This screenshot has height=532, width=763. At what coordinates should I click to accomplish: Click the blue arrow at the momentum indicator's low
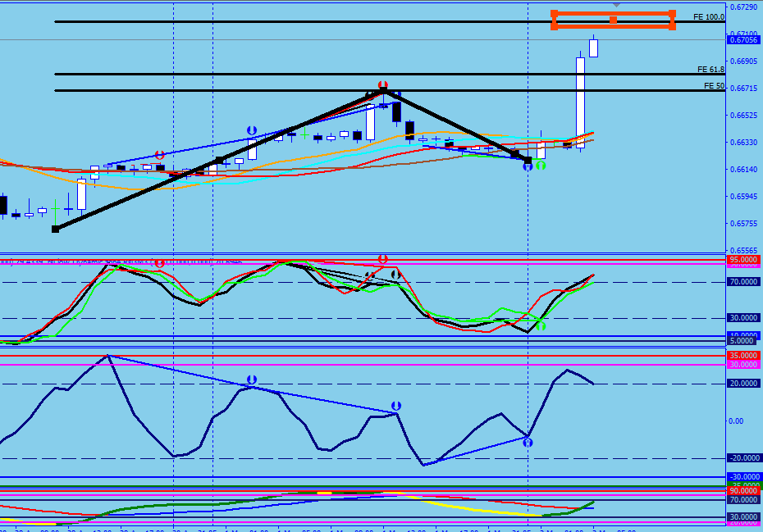(x=528, y=443)
